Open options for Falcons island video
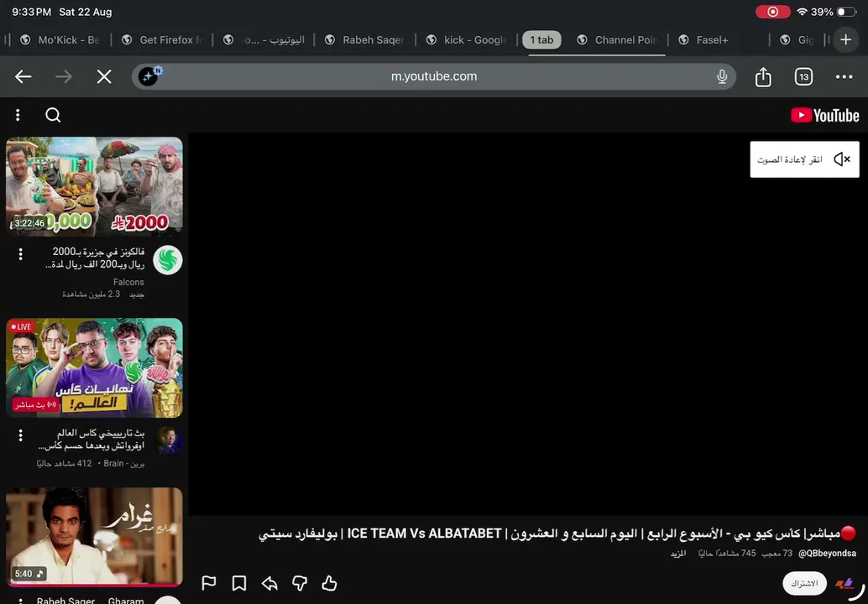The image size is (868, 604). [20, 254]
